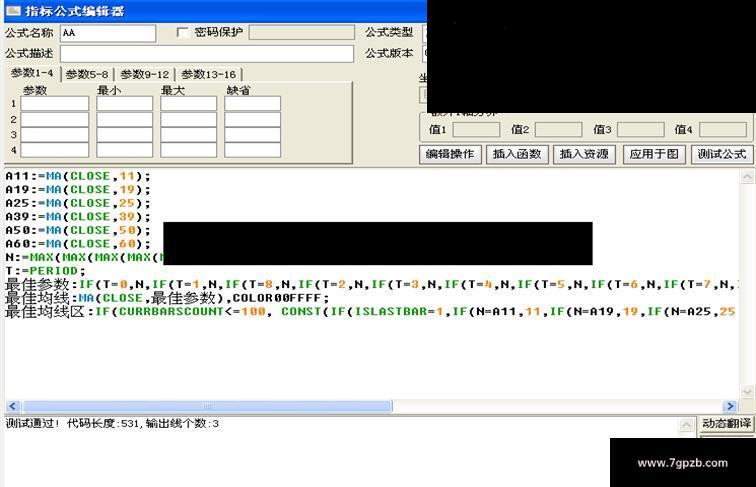Click the code line A39:=MA(CLOSE,39);
Screen dimensions: 756x487
(78, 216)
